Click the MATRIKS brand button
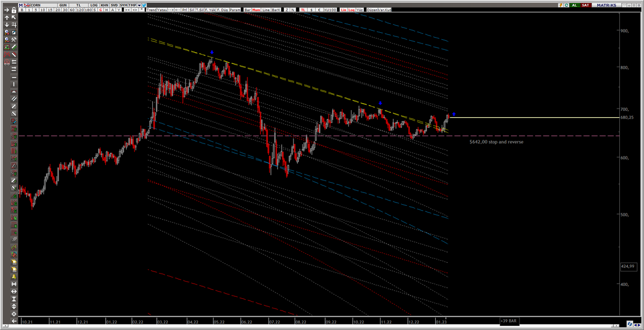The image size is (644, 330). [606, 5]
